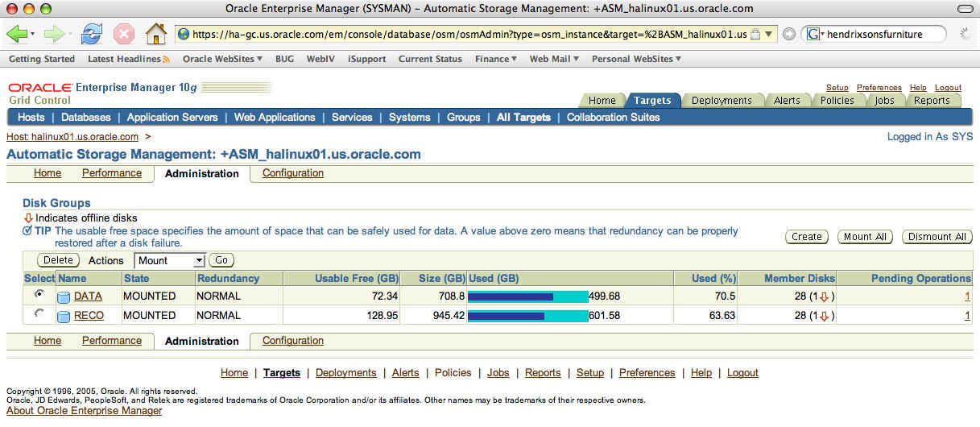
Task: Expand the Finance bookmarks menu
Action: (496, 59)
